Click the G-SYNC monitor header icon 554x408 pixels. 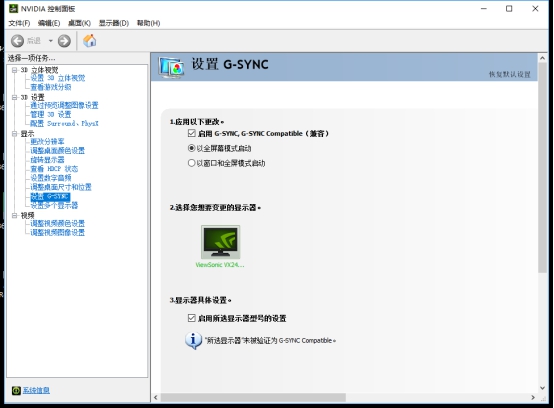171,67
